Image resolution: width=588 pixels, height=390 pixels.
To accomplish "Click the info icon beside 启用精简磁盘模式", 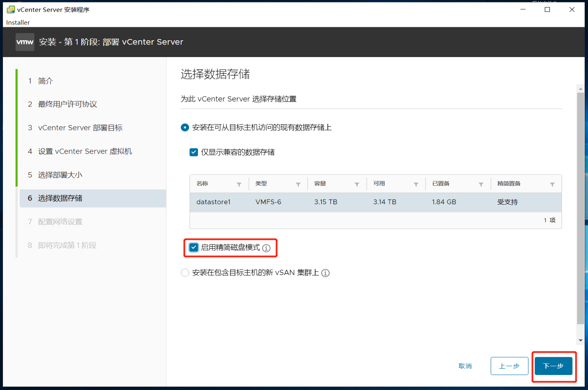I will pyautogui.click(x=267, y=248).
